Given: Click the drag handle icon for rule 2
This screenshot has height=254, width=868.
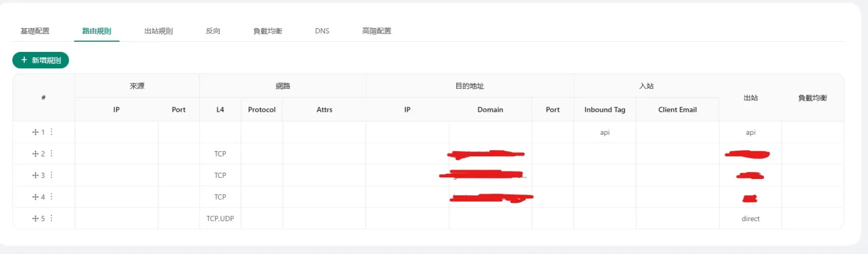Looking at the screenshot, I should [35, 154].
